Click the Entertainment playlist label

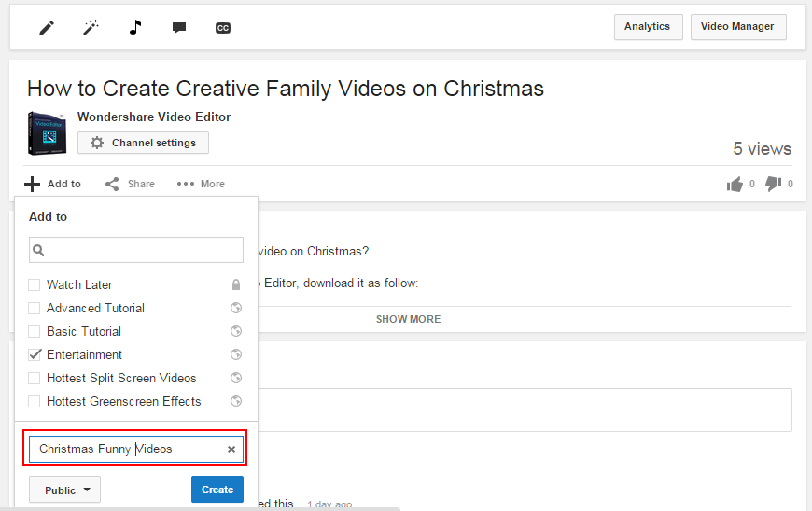[84, 354]
